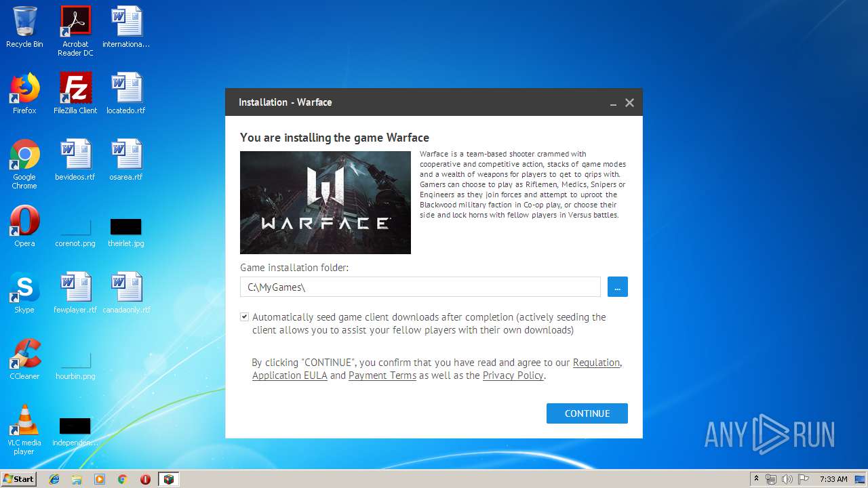Select the osarea.rtf file icon
The image size is (868, 488).
click(126, 161)
